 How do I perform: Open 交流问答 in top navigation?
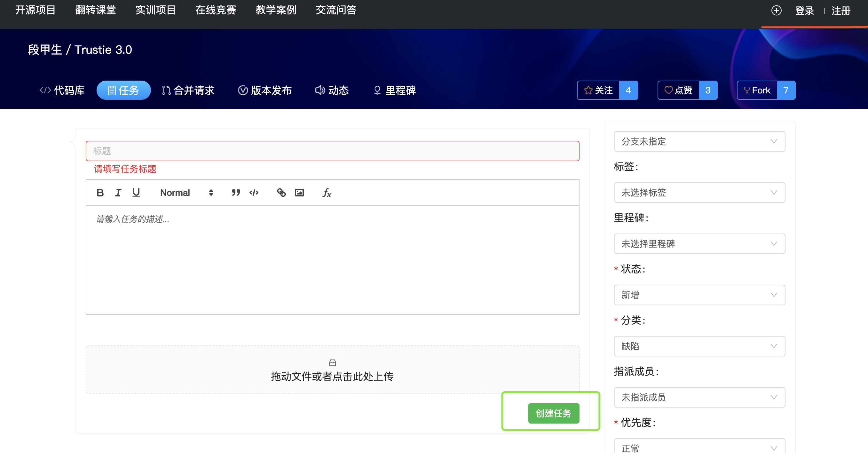(x=336, y=10)
